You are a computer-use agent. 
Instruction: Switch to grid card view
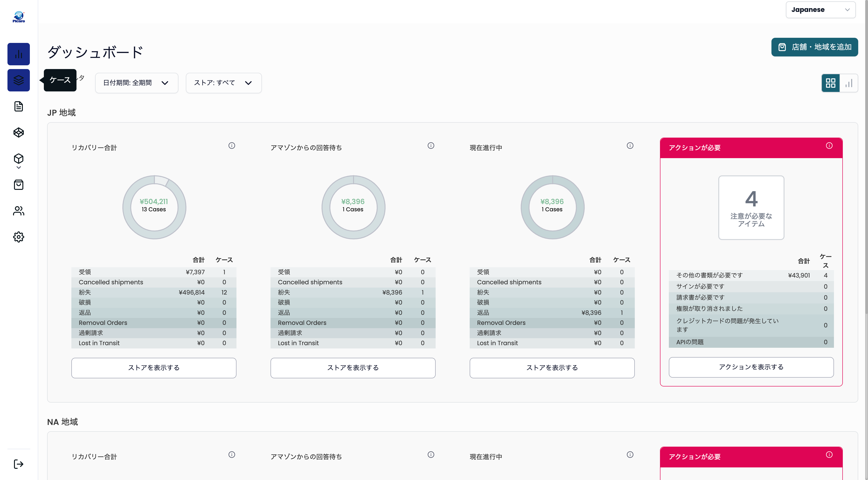coord(831,83)
